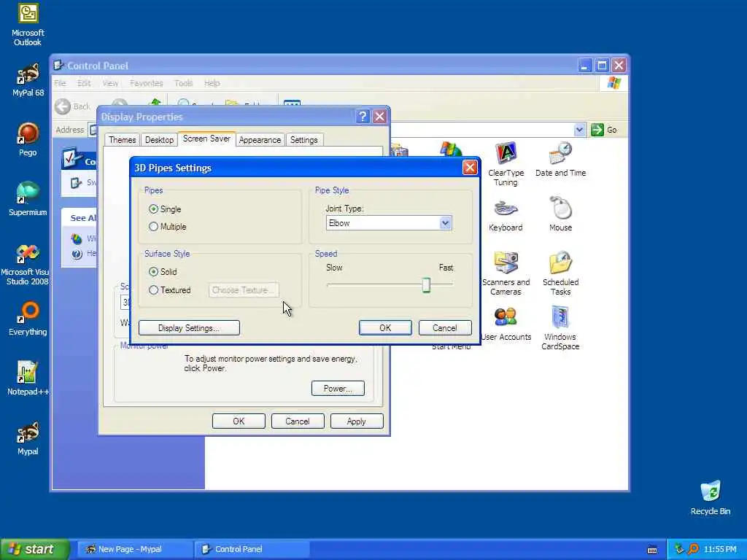Screen dimensions: 747x560
Task: Switch to the Desktop tab
Action: point(159,140)
